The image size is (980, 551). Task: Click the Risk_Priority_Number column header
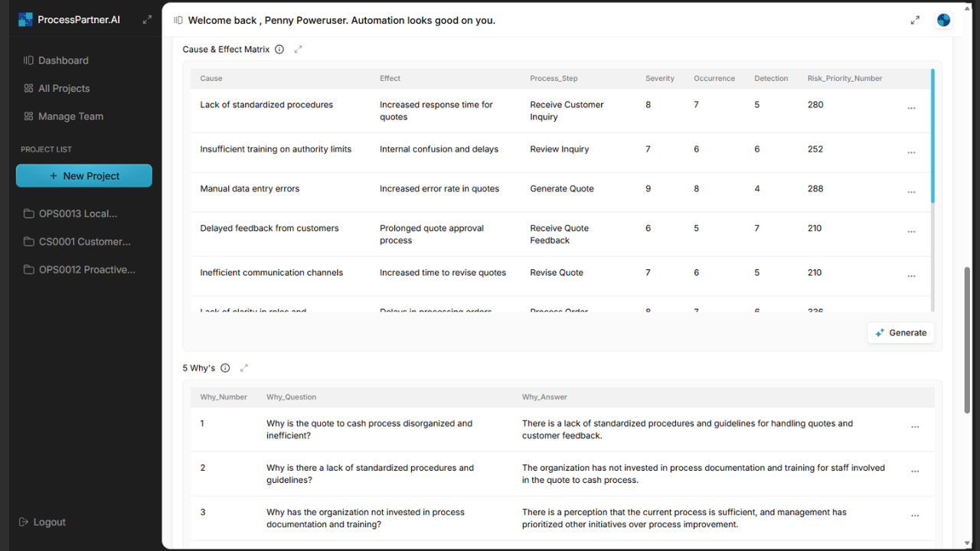point(844,78)
